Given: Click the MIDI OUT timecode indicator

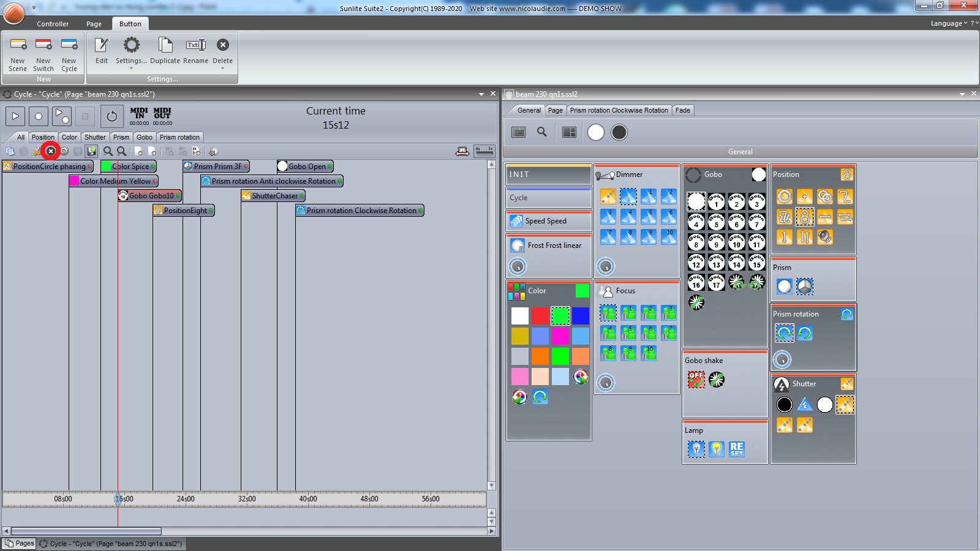Looking at the screenshot, I should [x=162, y=116].
